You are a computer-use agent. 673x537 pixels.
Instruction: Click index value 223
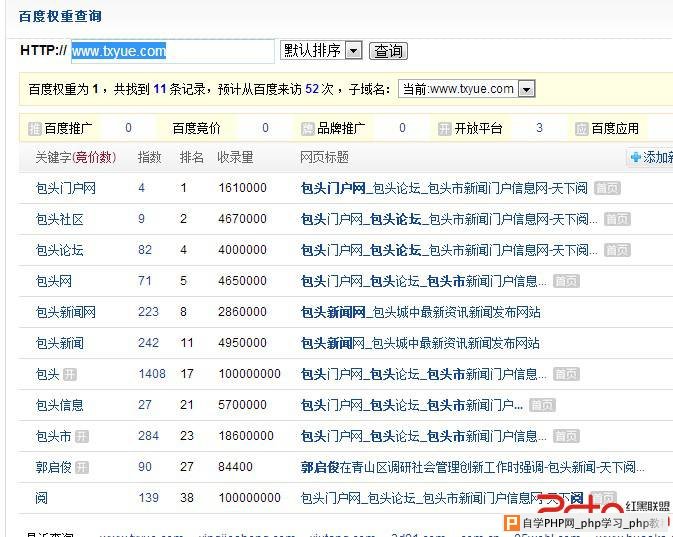click(148, 312)
